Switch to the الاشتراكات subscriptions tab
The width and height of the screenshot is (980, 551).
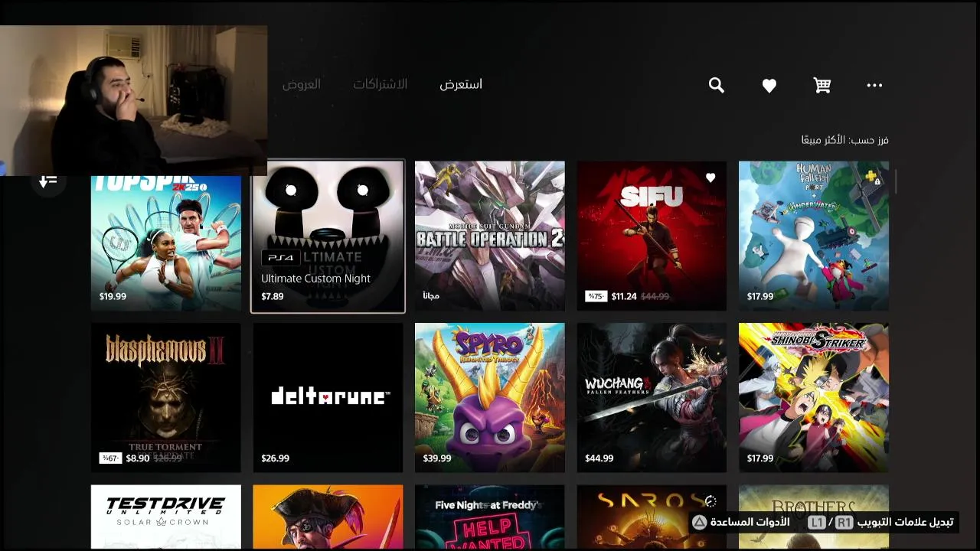coord(380,84)
